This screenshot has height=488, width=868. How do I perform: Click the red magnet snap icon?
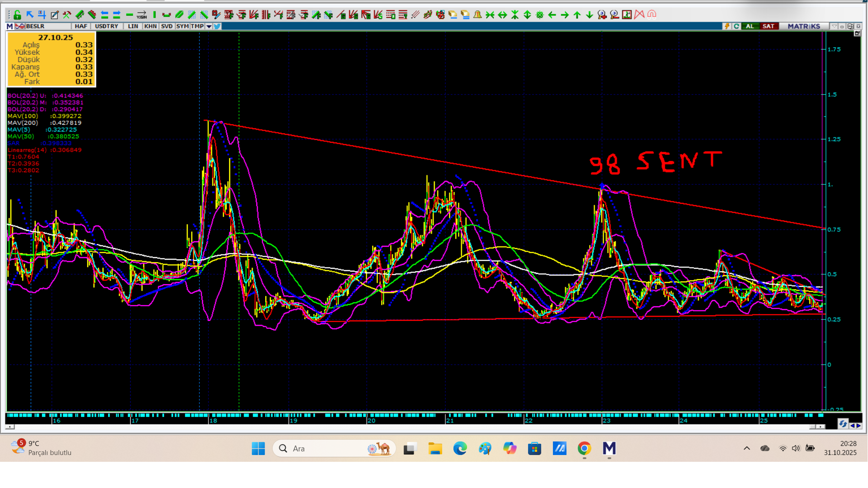[651, 15]
